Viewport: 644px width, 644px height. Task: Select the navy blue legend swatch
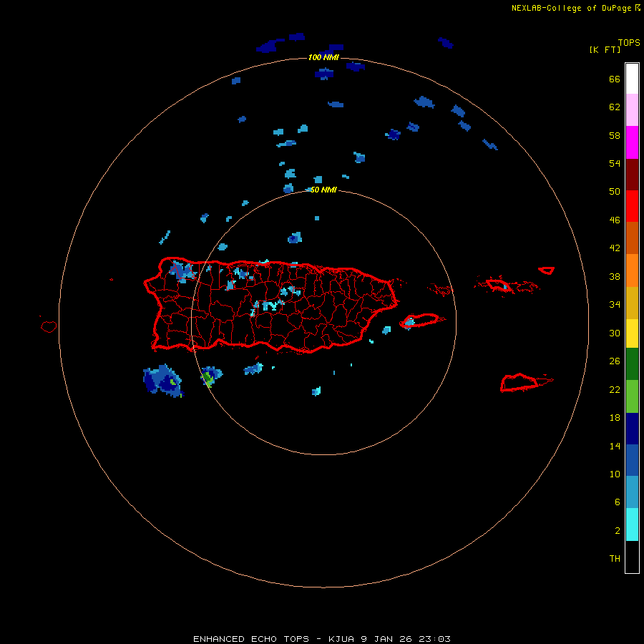pos(632,429)
